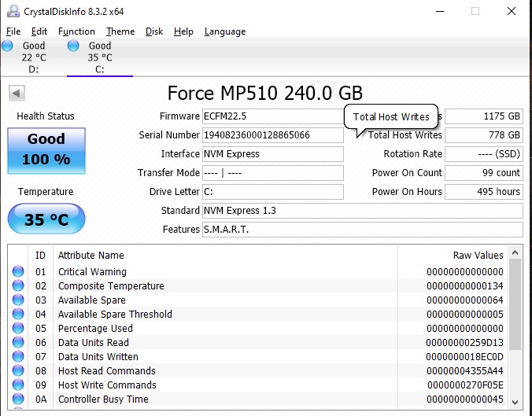Close the CrystalDiskInfo window

click(x=512, y=11)
